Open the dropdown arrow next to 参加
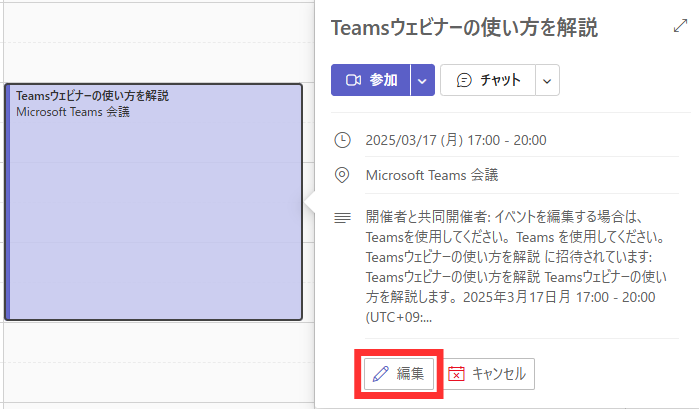699x409 pixels. [x=422, y=80]
